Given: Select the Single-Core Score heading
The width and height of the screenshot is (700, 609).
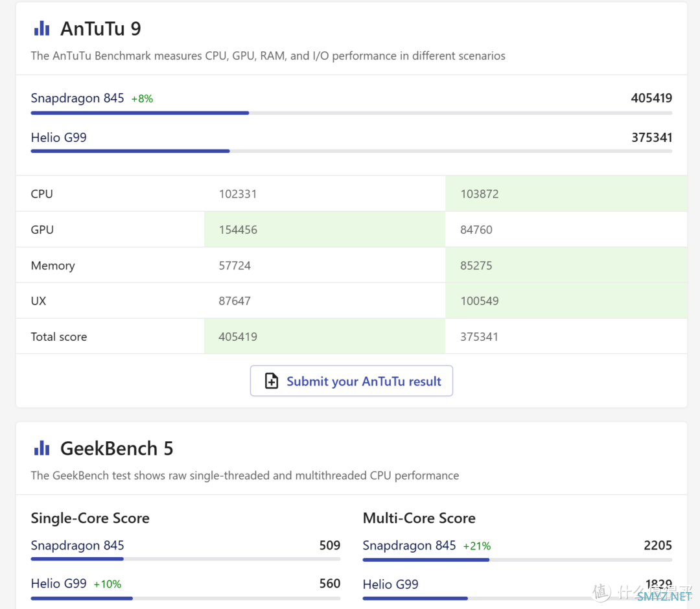Looking at the screenshot, I should 90,518.
